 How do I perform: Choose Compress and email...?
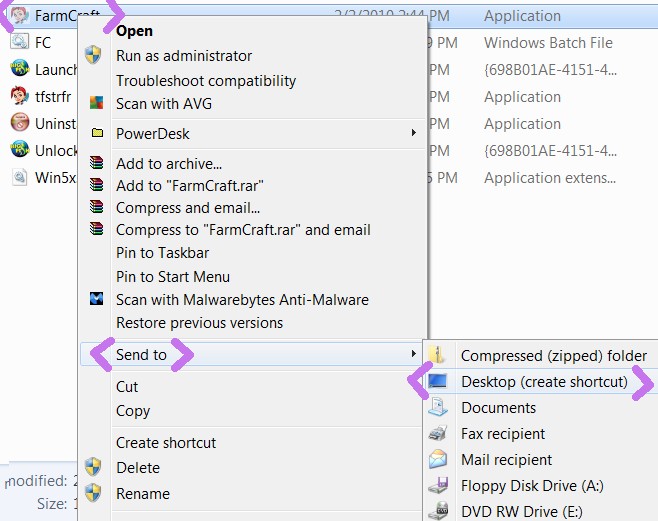pyautogui.click(x=188, y=208)
